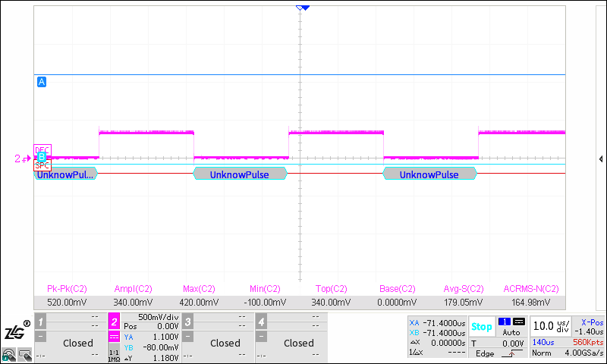607x364 pixels.
Task: Select cursor A marker label
Action: click(x=42, y=82)
